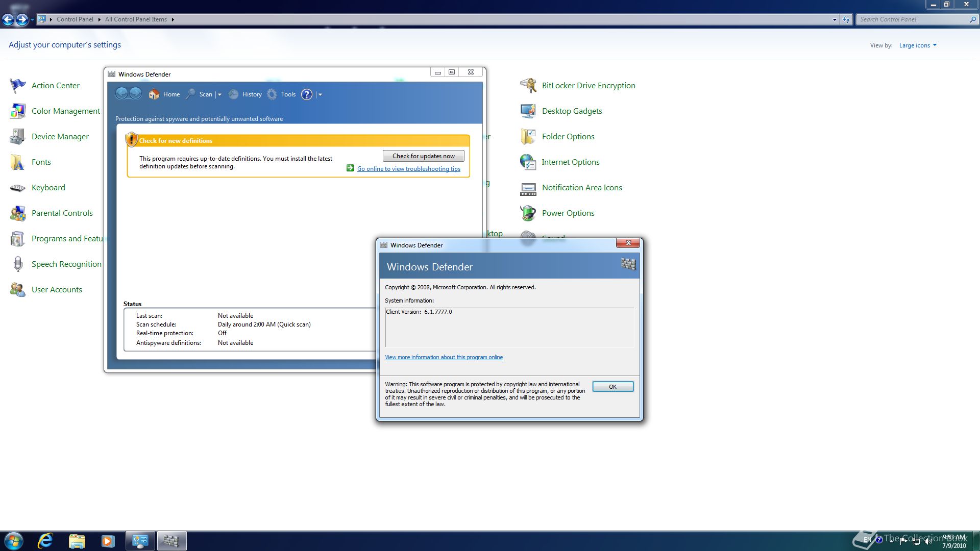Open the Color Management icon
This screenshot has height=551, width=980.
click(18, 111)
